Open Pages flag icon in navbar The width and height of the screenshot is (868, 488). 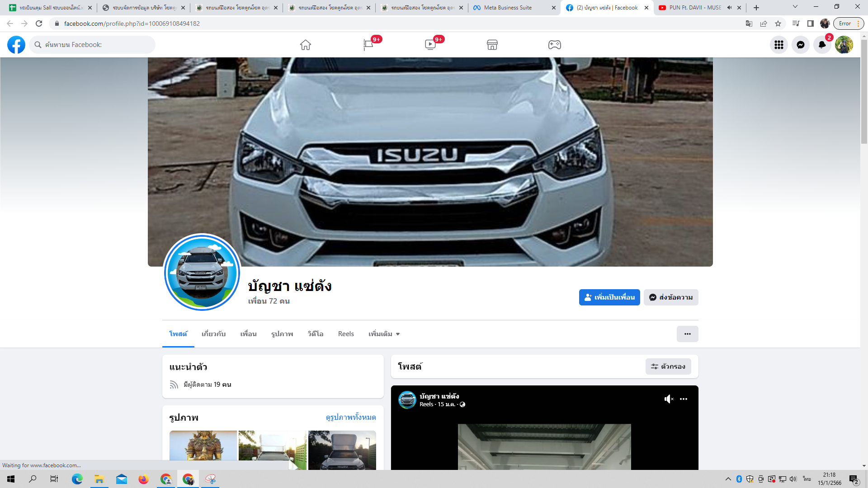tap(368, 45)
